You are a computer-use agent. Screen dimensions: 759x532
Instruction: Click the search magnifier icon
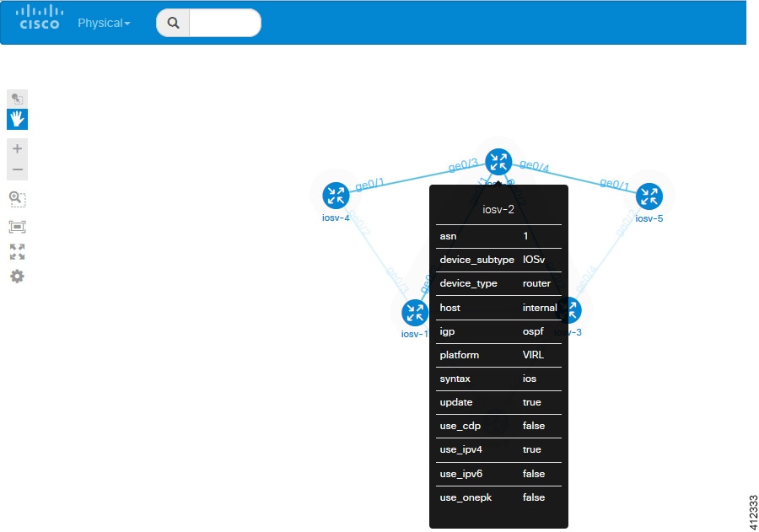(172, 23)
